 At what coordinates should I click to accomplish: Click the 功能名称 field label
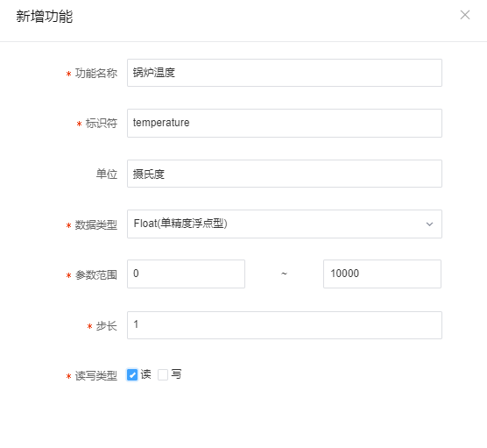coord(96,74)
